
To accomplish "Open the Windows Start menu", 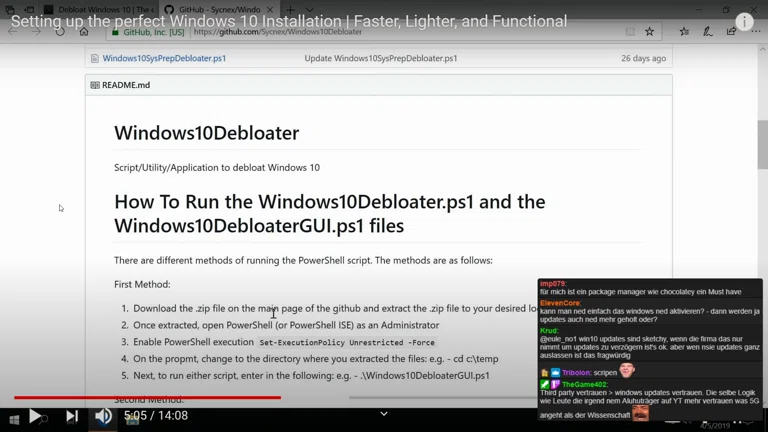I will tap(13, 421).
